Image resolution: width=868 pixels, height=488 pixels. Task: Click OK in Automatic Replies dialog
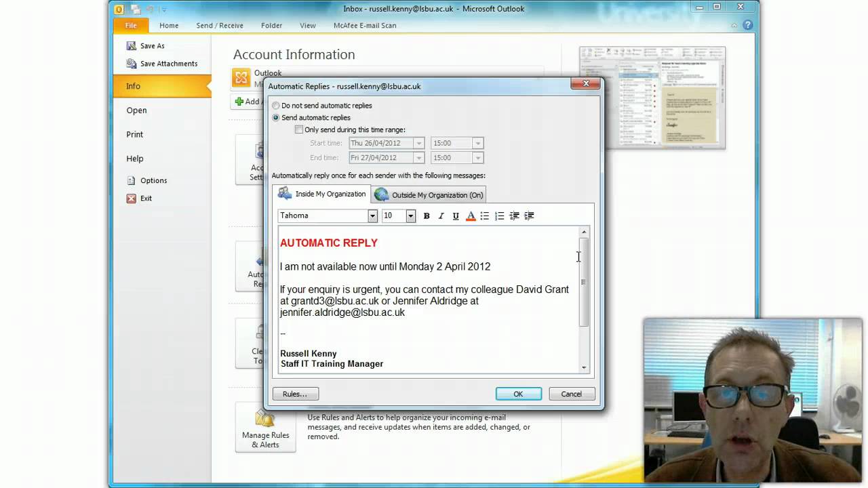518,394
